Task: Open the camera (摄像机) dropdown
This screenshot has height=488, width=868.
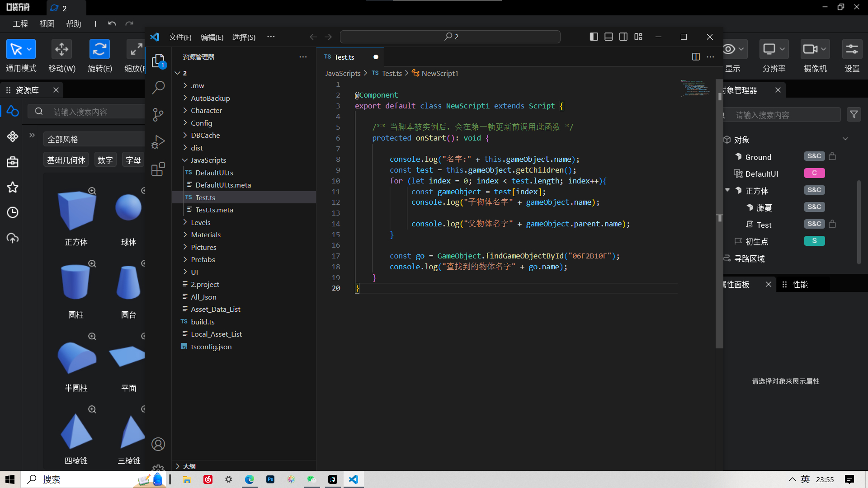Action: (815, 49)
